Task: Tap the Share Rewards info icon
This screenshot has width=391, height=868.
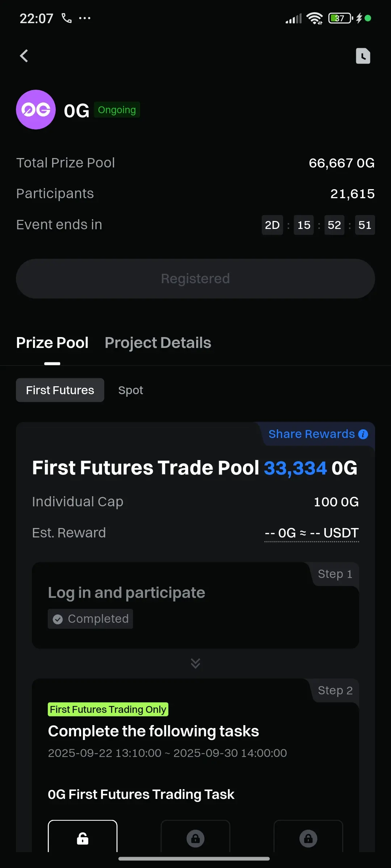Action: click(x=363, y=434)
